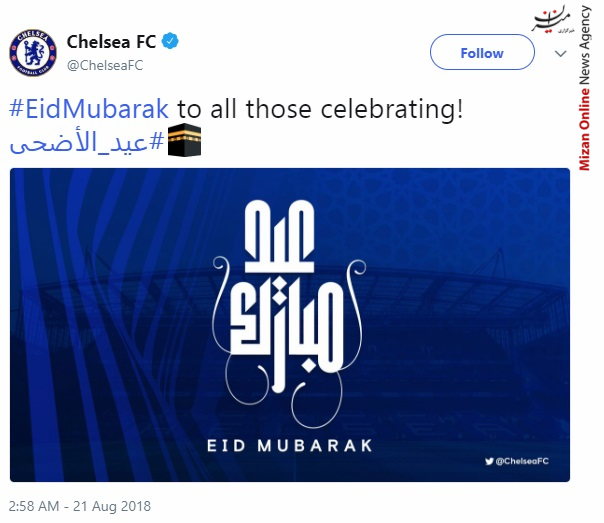This screenshot has width=604, height=523.
Task: Open the tweet options chevron menu
Action: coord(560,53)
